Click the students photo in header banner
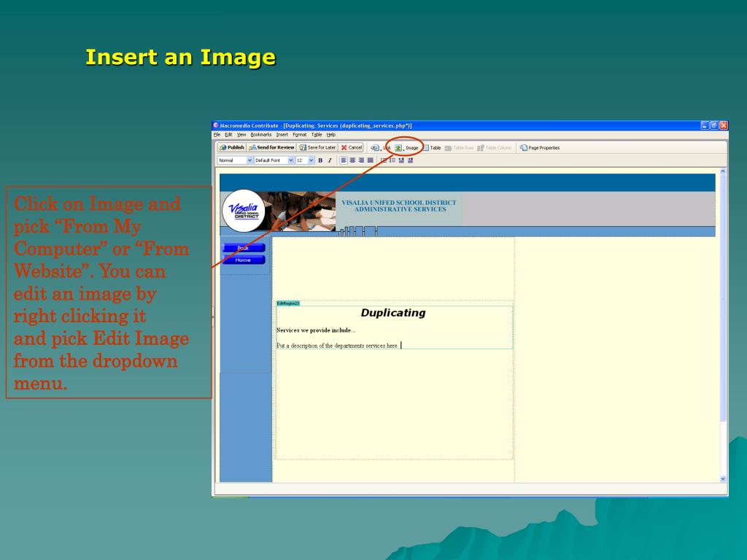The height and width of the screenshot is (560, 747). click(x=300, y=211)
